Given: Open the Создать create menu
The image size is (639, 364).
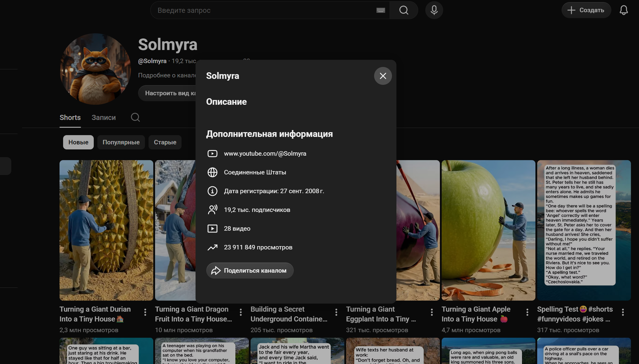Looking at the screenshot, I should 586,10.
